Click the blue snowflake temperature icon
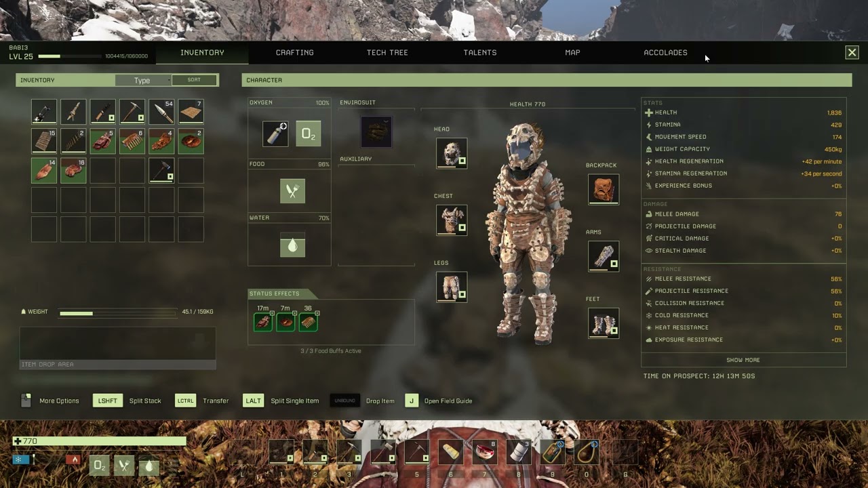The height and width of the screenshot is (488, 868). (20, 460)
